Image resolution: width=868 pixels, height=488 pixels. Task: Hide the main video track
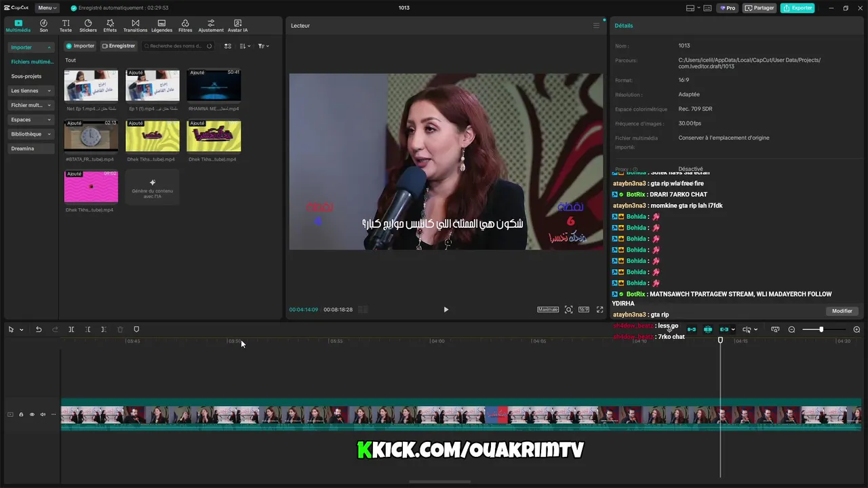[32, 414]
